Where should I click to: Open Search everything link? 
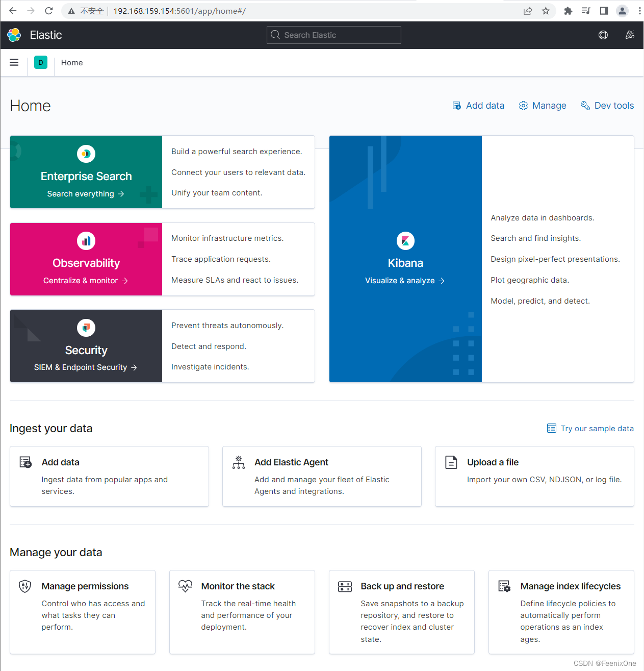[x=86, y=194]
